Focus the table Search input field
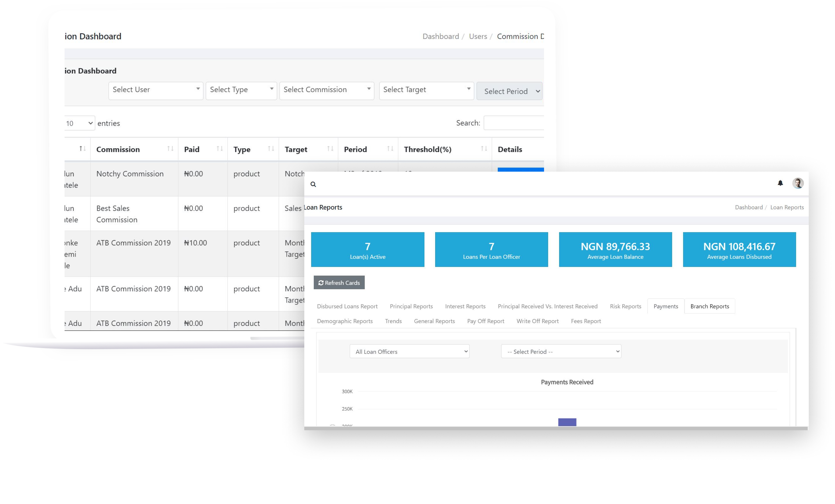Image resolution: width=835 pixels, height=504 pixels. [514, 123]
